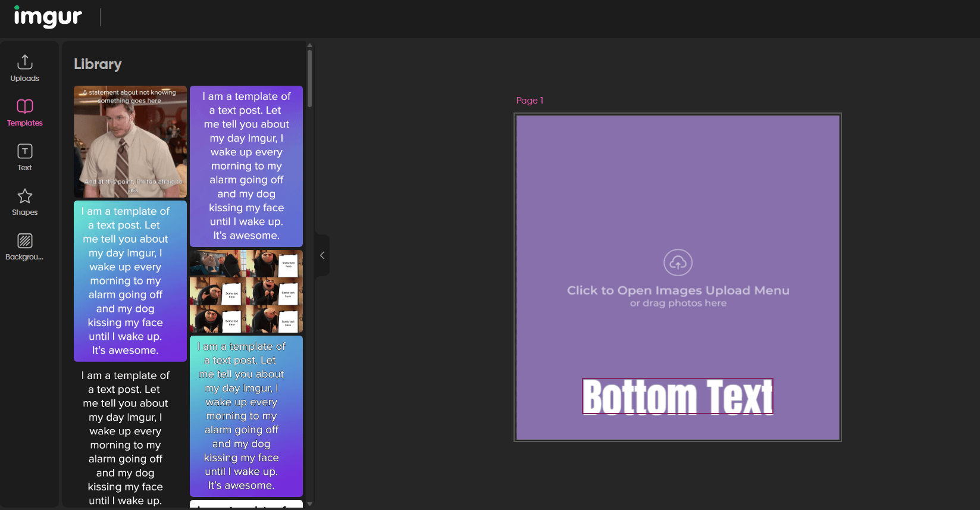Select the Andy Dwyer meme template
Screen dimensions: 980x510
click(x=130, y=142)
